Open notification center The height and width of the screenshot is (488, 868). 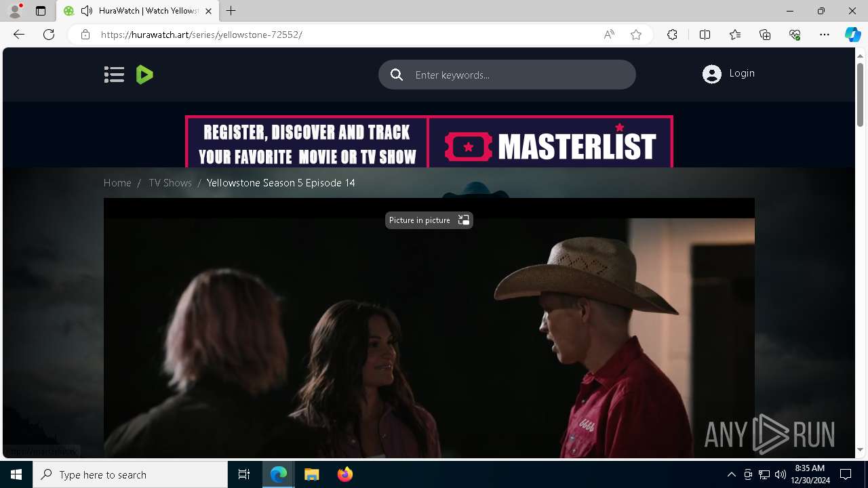pos(846,474)
